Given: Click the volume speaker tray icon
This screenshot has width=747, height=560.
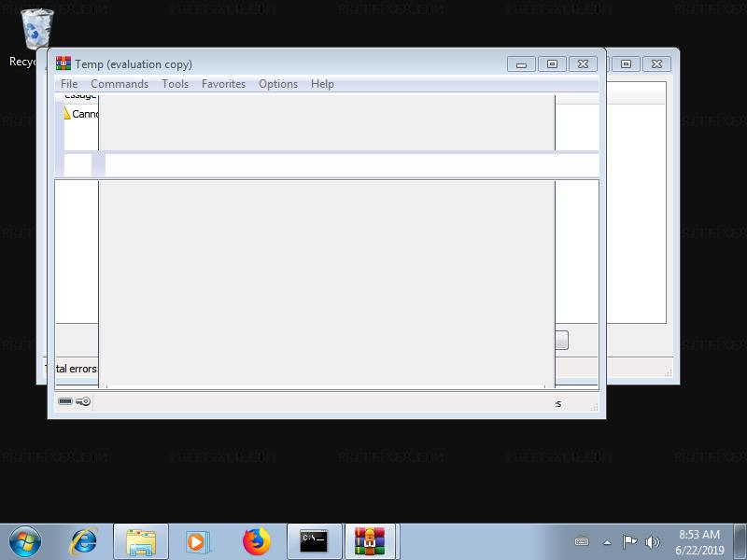Looking at the screenshot, I should click(652, 542).
